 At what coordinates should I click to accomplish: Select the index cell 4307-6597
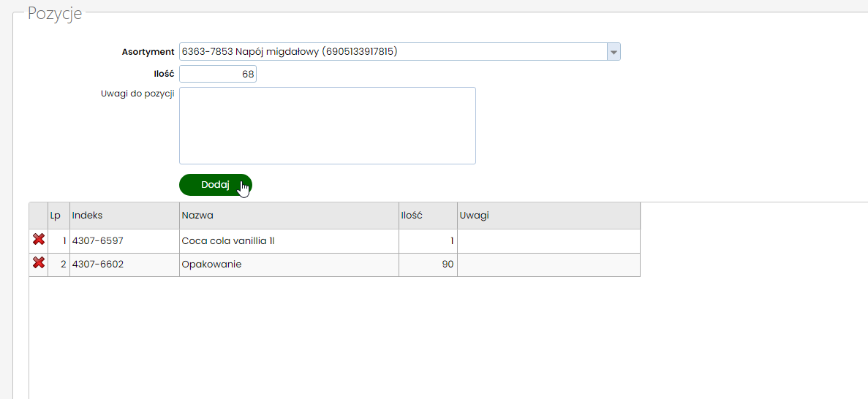[x=124, y=241]
